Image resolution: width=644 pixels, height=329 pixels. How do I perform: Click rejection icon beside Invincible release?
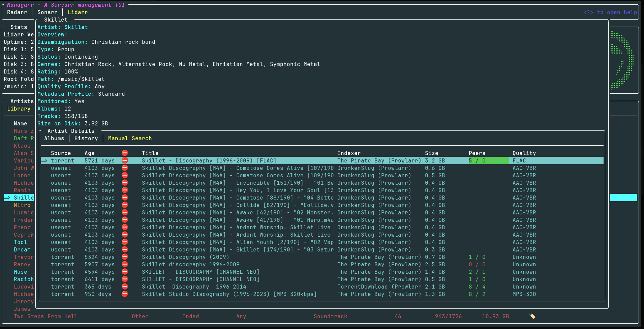click(x=125, y=183)
